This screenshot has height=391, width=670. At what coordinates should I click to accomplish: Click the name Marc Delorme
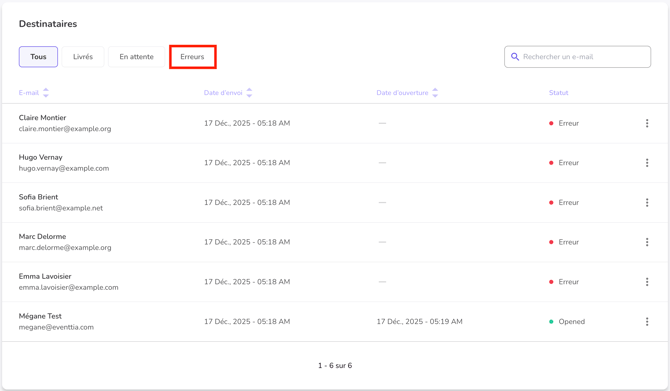click(x=42, y=236)
